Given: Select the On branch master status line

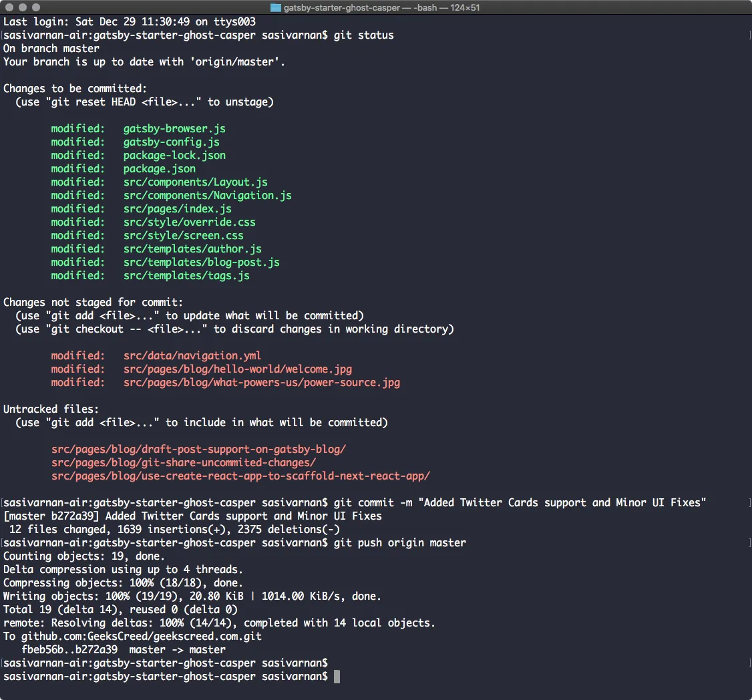Looking at the screenshot, I should click(x=51, y=48).
